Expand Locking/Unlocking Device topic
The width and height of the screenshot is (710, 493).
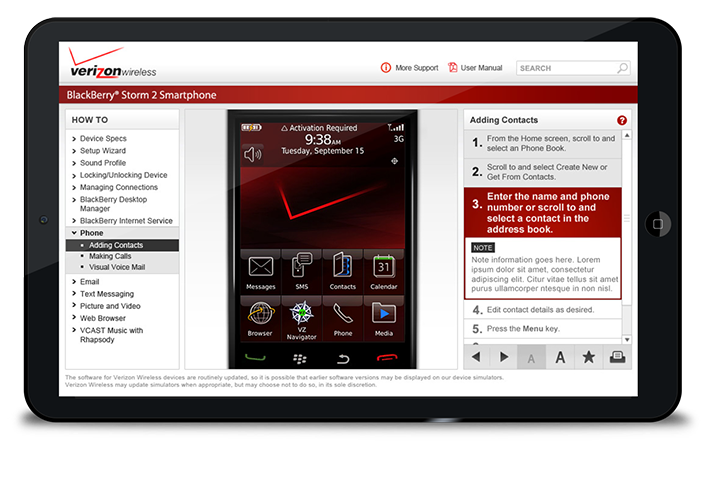click(x=123, y=175)
